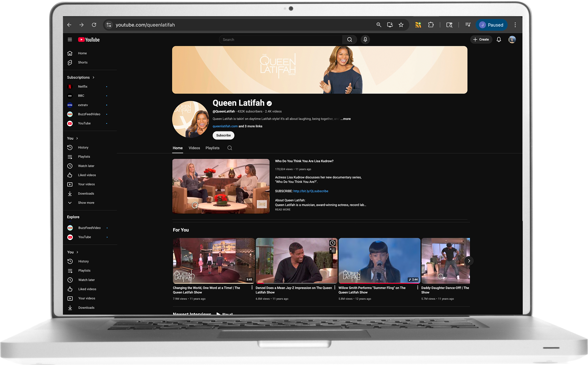Image resolution: width=588 pixels, height=365 pixels.
Task: Switch to the Videos tab
Action: click(194, 148)
